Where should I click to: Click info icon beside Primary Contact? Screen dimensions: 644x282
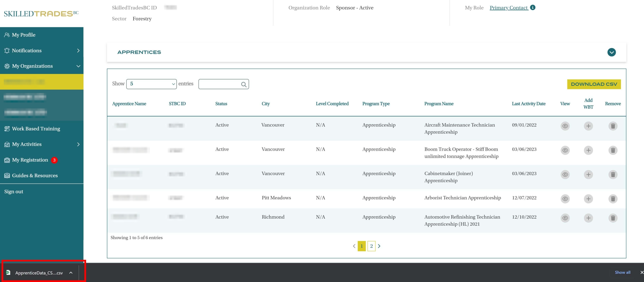point(533,8)
